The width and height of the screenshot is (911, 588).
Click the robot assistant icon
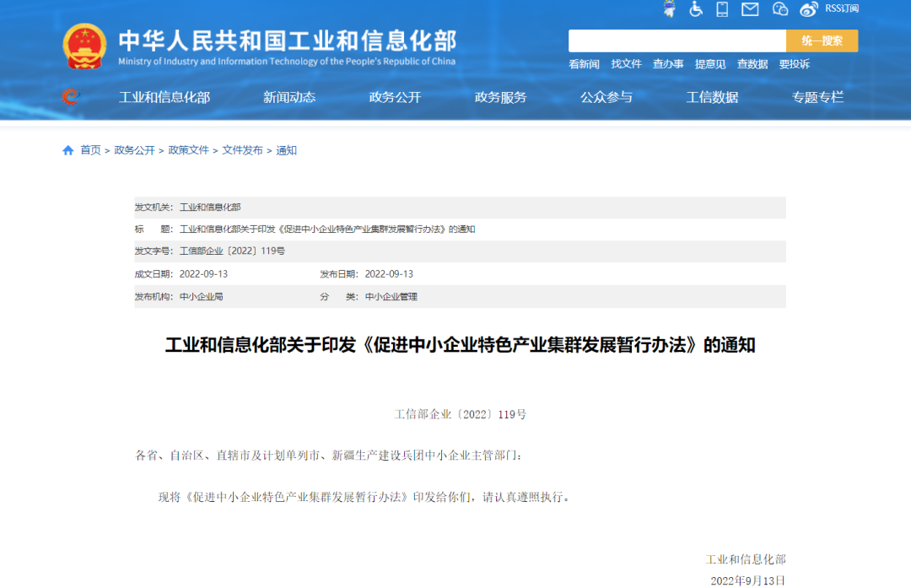pos(670,9)
